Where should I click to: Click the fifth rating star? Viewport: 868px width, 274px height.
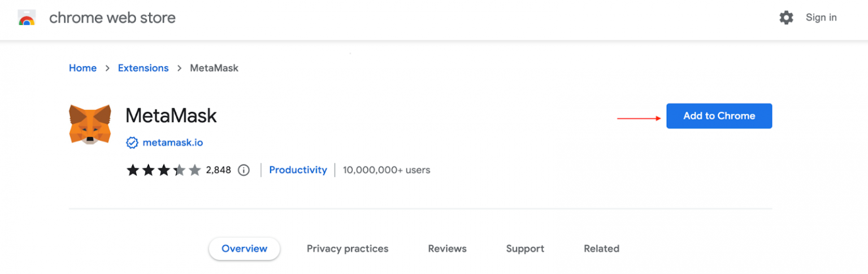[195, 170]
